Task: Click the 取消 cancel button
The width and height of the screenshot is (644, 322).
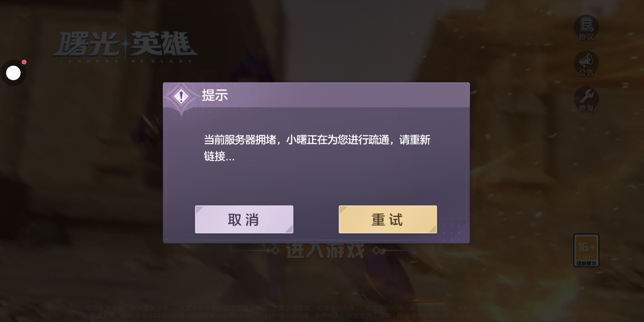Action: point(244,219)
